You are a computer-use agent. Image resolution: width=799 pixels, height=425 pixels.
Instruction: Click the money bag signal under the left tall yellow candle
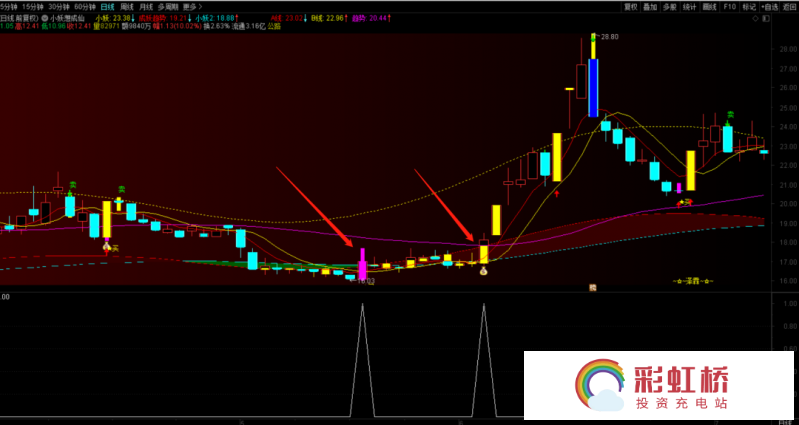(x=106, y=247)
